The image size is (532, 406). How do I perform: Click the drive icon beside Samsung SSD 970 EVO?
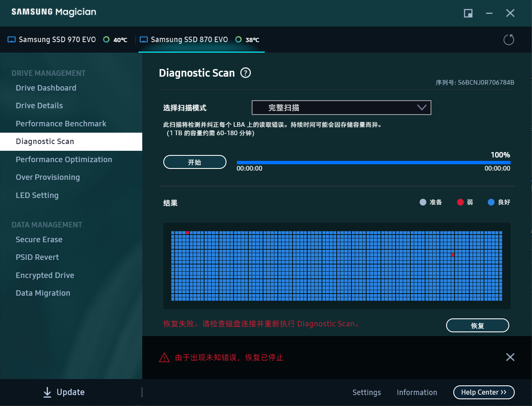click(12, 40)
